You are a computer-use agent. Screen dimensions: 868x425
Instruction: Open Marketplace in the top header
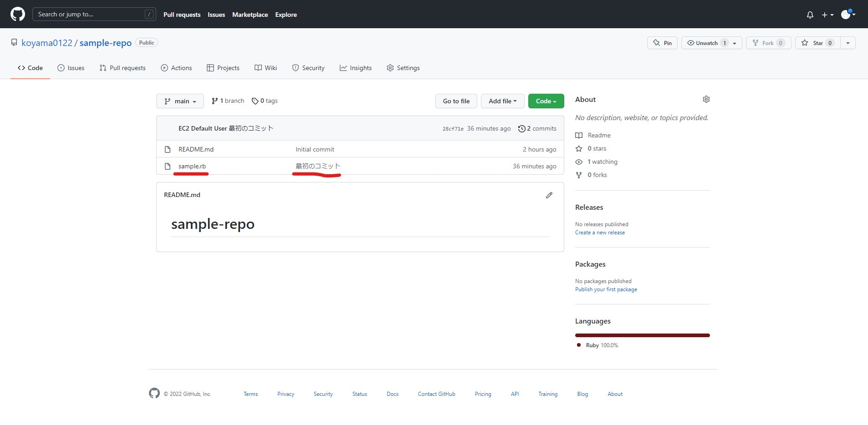pyautogui.click(x=250, y=15)
